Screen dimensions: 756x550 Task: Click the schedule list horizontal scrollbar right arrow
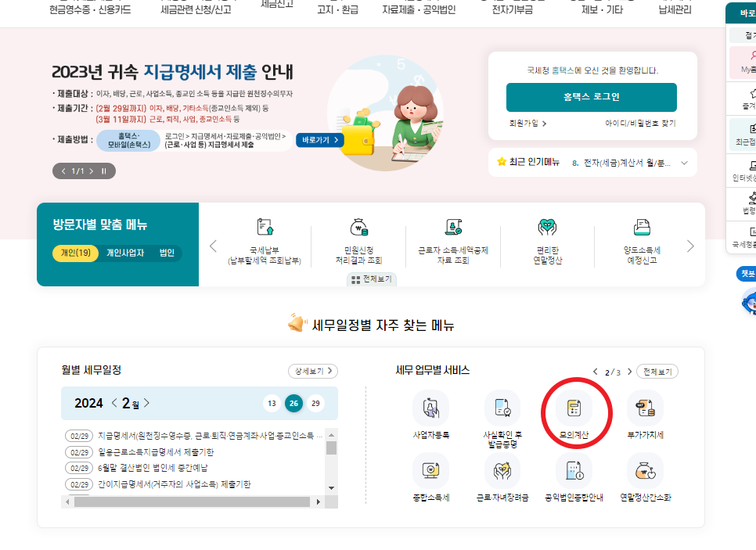click(x=319, y=501)
